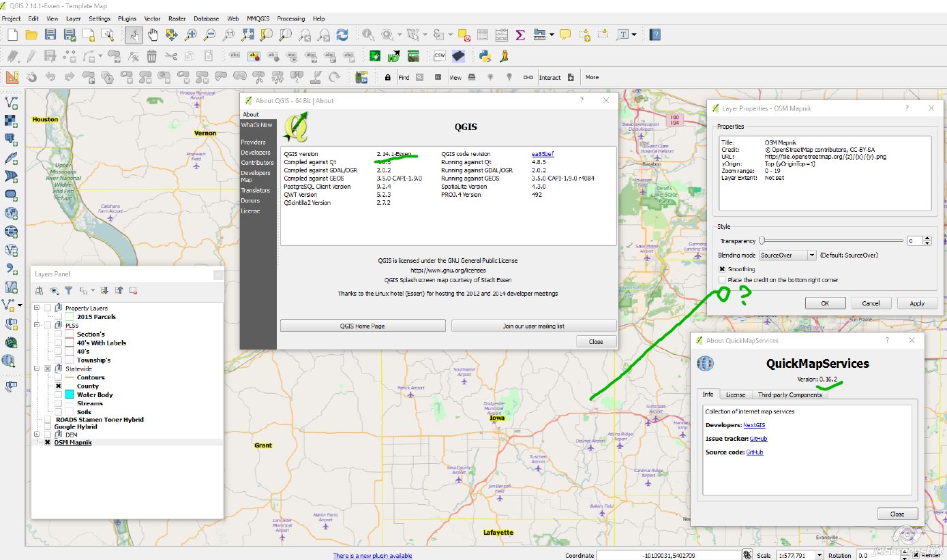
Task: Enable the Contours layer checkbox
Action: coord(58,377)
